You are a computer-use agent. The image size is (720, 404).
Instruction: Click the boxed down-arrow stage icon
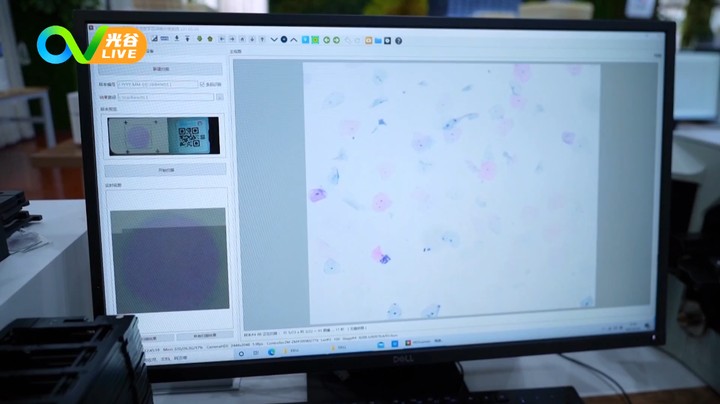pyautogui.click(x=252, y=39)
